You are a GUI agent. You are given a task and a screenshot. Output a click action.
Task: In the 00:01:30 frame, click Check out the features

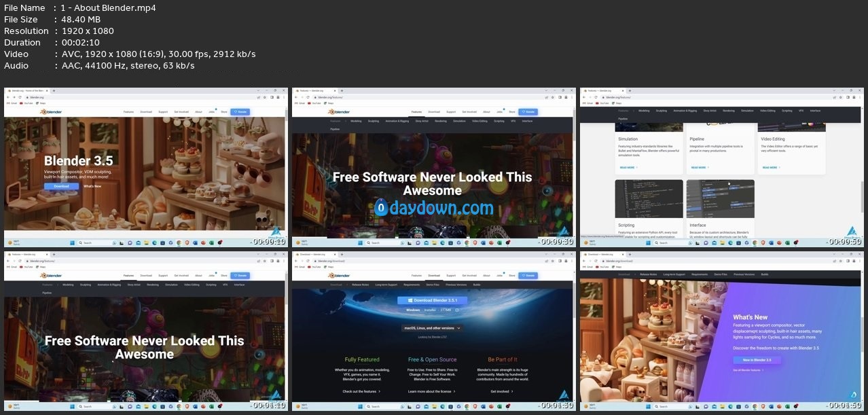[361, 391]
